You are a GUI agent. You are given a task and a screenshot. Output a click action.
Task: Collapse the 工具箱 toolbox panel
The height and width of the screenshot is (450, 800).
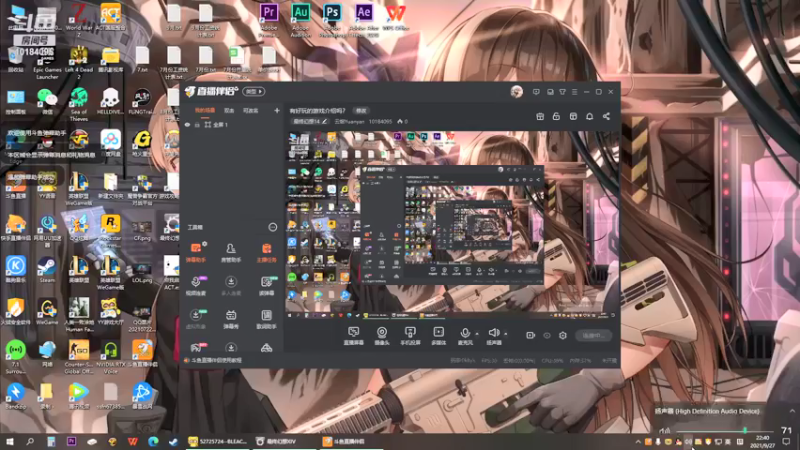click(272, 227)
